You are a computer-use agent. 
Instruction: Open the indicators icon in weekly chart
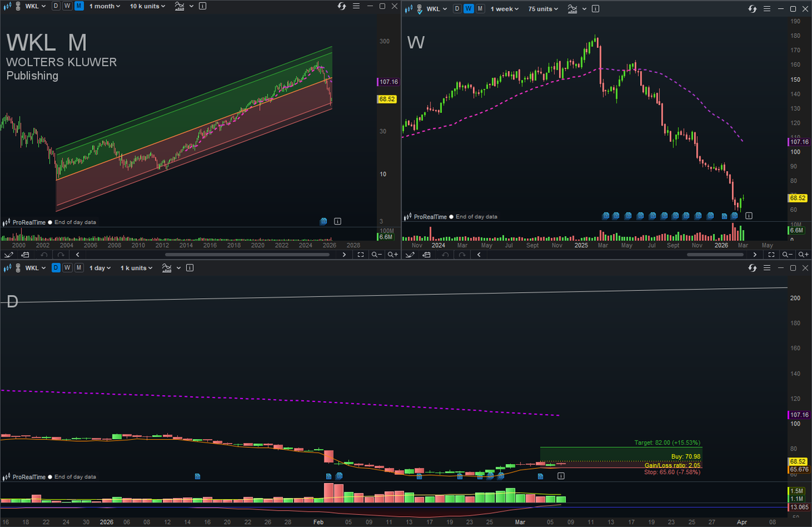572,9
